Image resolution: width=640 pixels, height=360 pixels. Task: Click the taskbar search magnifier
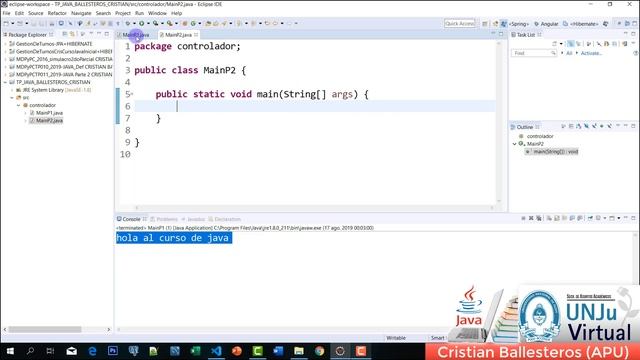click(x=30, y=351)
